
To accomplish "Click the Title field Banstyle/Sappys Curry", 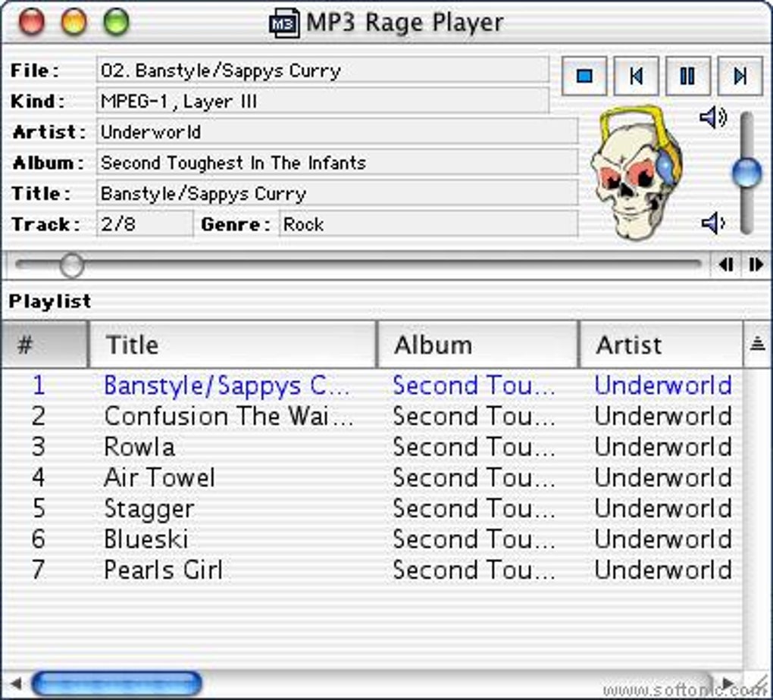I will tap(337, 193).
